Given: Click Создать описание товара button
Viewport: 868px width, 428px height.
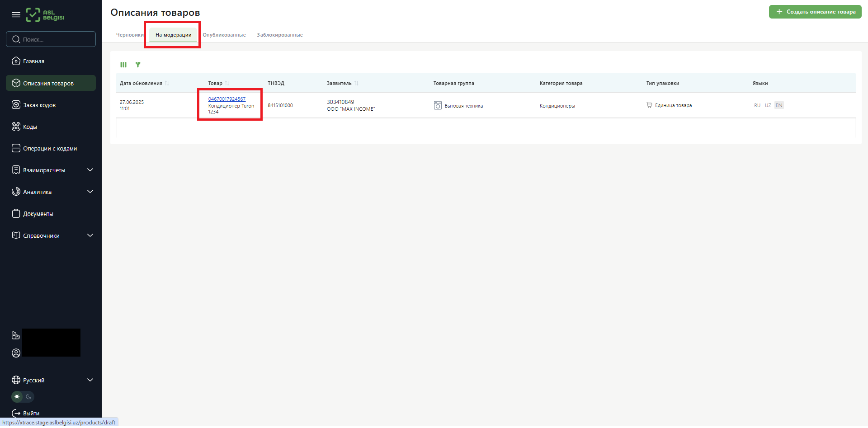Looking at the screenshot, I should point(815,12).
